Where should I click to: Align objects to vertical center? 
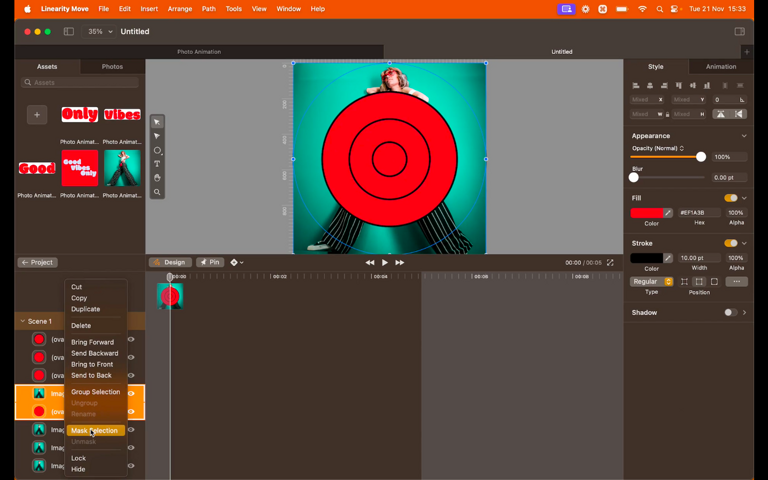pyautogui.click(x=693, y=85)
